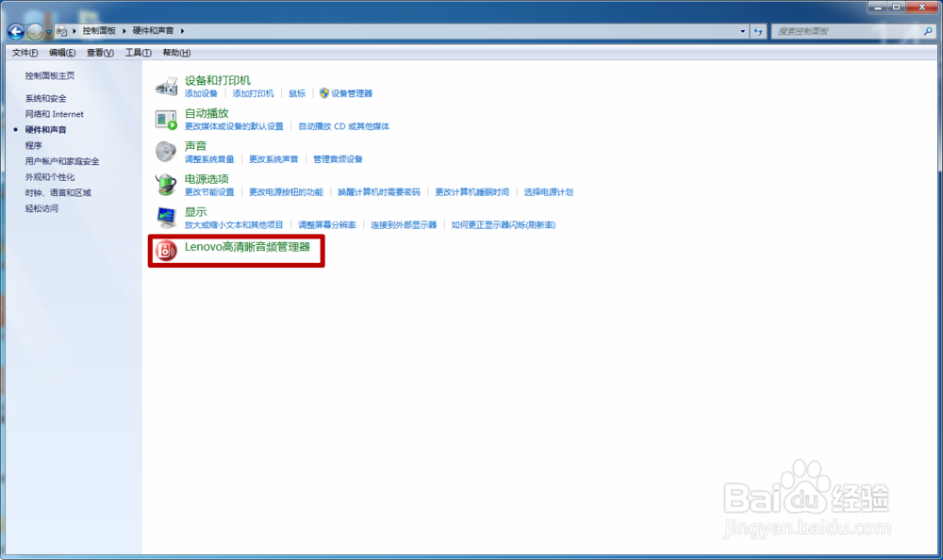Open the 显示 heading link
The image size is (943, 560).
coord(195,212)
